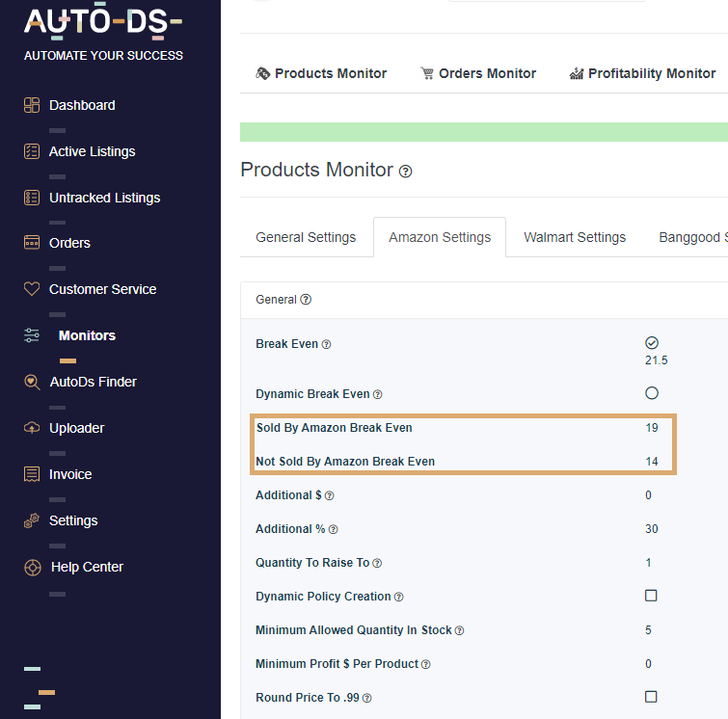Viewport: 728px width, 719px height.
Task: Switch to the Amazon Settings tab
Action: point(440,237)
